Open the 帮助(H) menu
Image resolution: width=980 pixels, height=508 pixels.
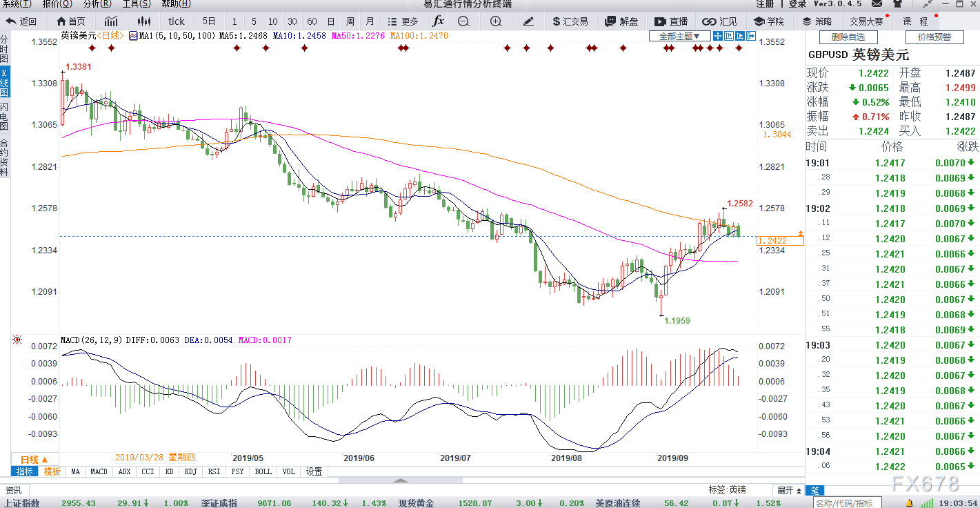click(x=176, y=4)
